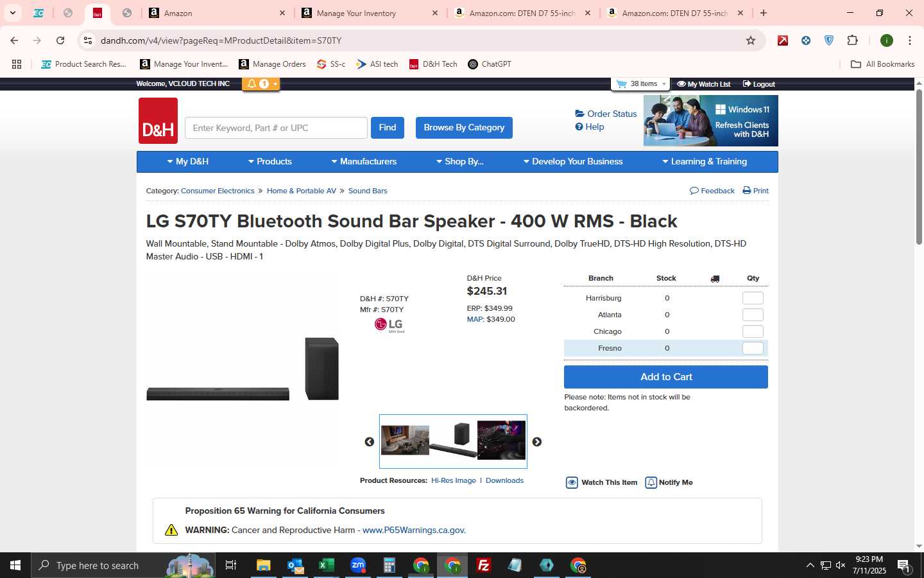Print this product page
The height and width of the screenshot is (578, 924).
pyautogui.click(x=756, y=191)
